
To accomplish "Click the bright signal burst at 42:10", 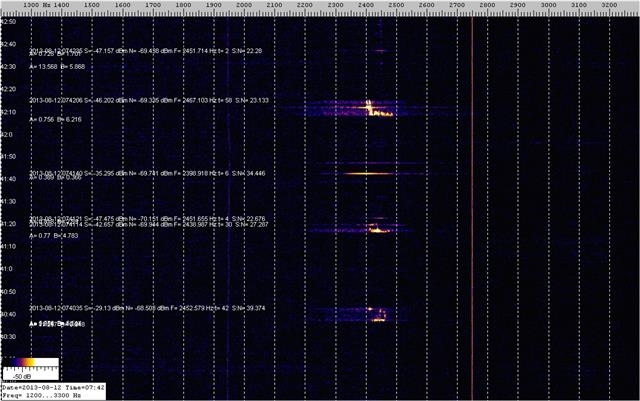I will coord(375,109).
